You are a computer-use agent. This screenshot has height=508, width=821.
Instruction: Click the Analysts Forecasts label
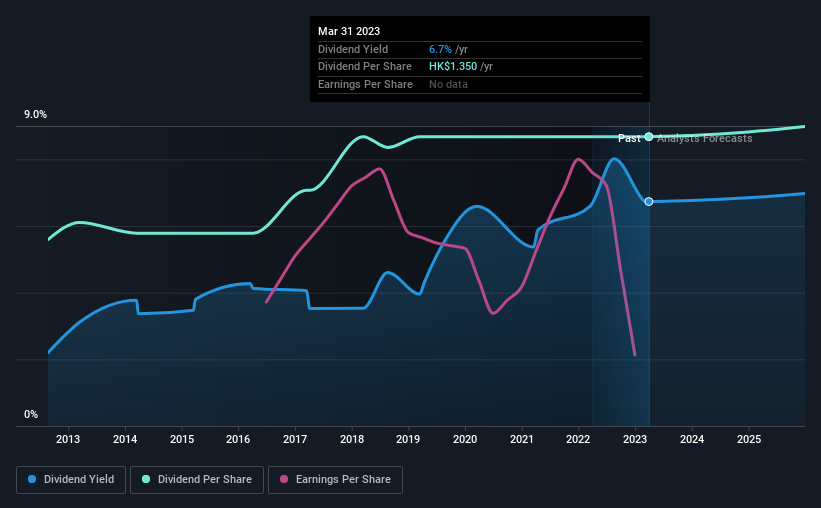[705, 138]
